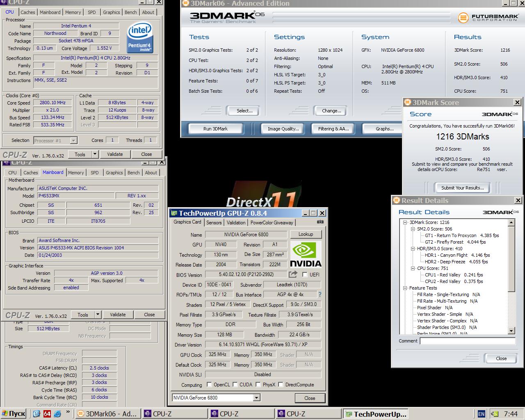
Task: Open the SPD tab in the CPU-Z mainboard window
Action: (94, 173)
